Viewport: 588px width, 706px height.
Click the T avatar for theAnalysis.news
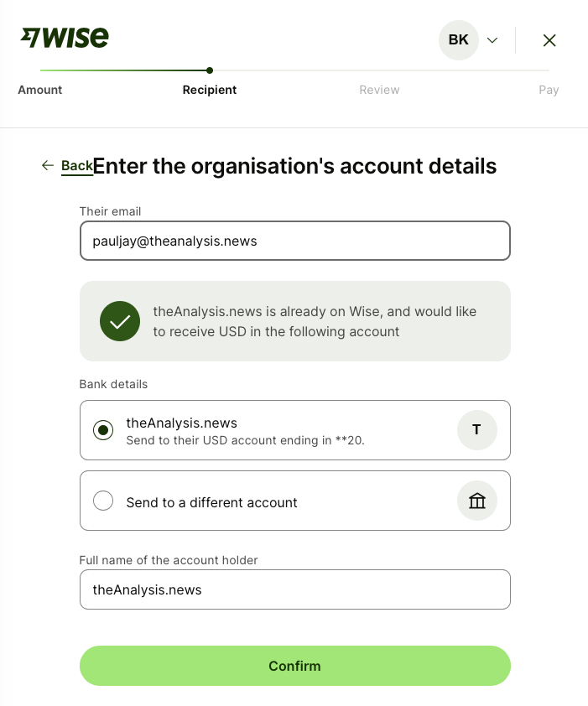pyautogui.click(x=476, y=430)
